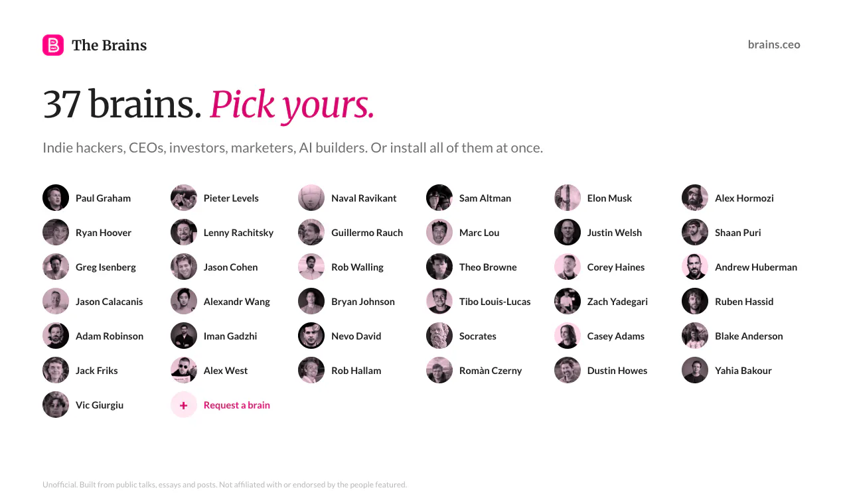
Task: Choose the Bryan Johnson name label
Action: coord(363,301)
